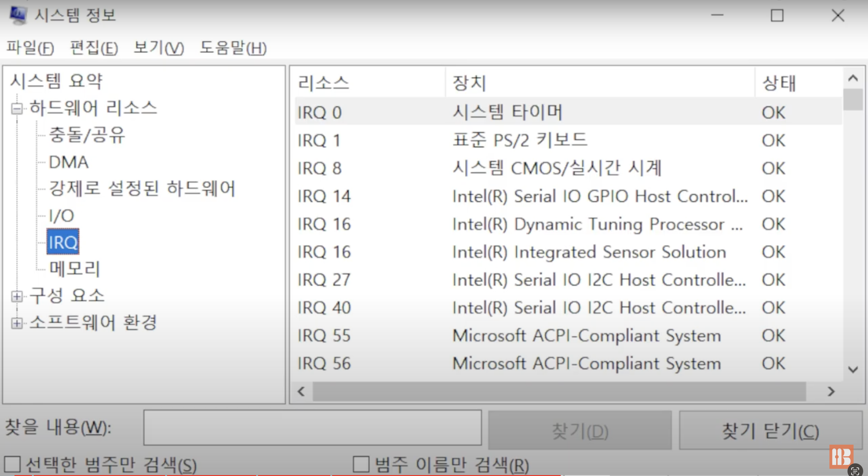
Task: Select the IRQ 8 row
Action: tap(568, 168)
